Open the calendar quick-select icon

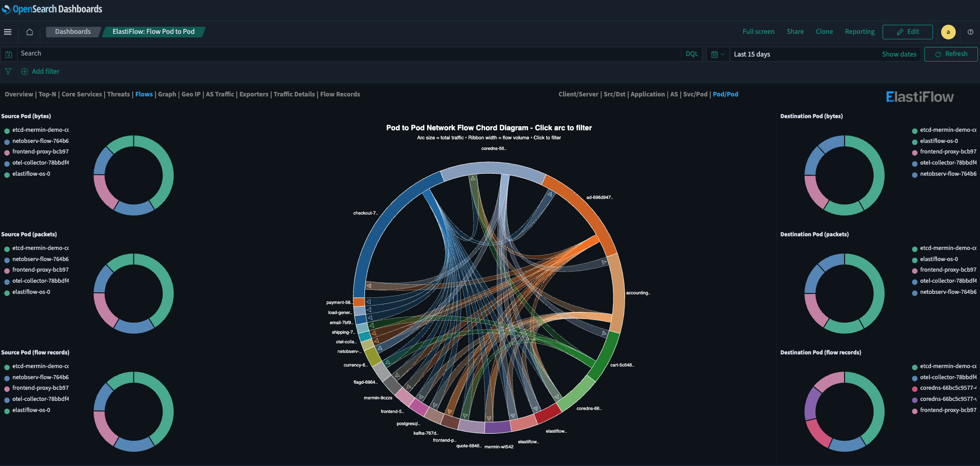pos(715,54)
